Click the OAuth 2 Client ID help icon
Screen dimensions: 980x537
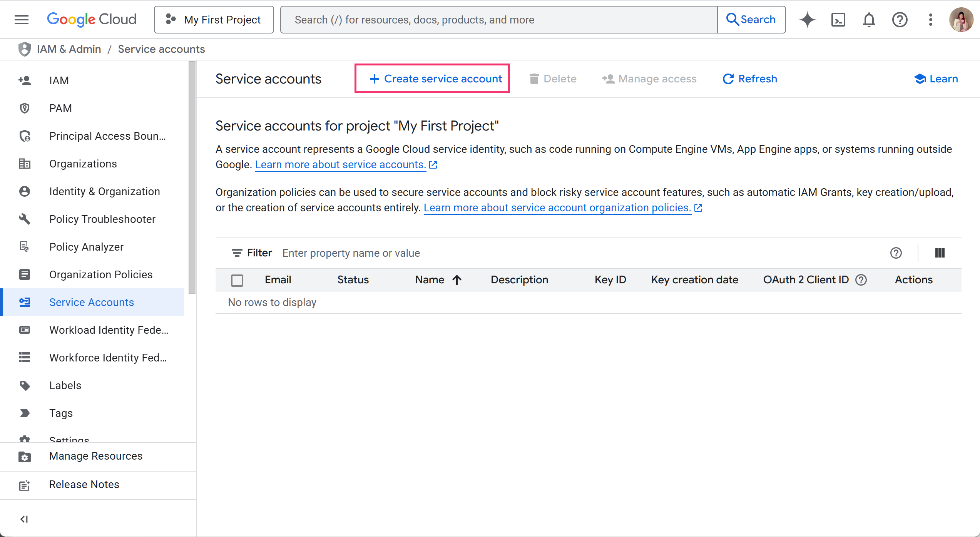[x=861, y=280]
